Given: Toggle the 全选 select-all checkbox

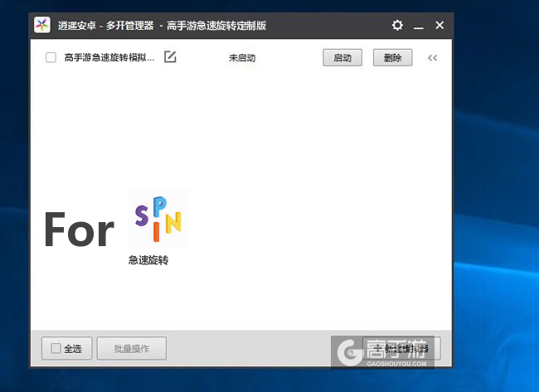Looking at the screenshot, I should [56, 348].
